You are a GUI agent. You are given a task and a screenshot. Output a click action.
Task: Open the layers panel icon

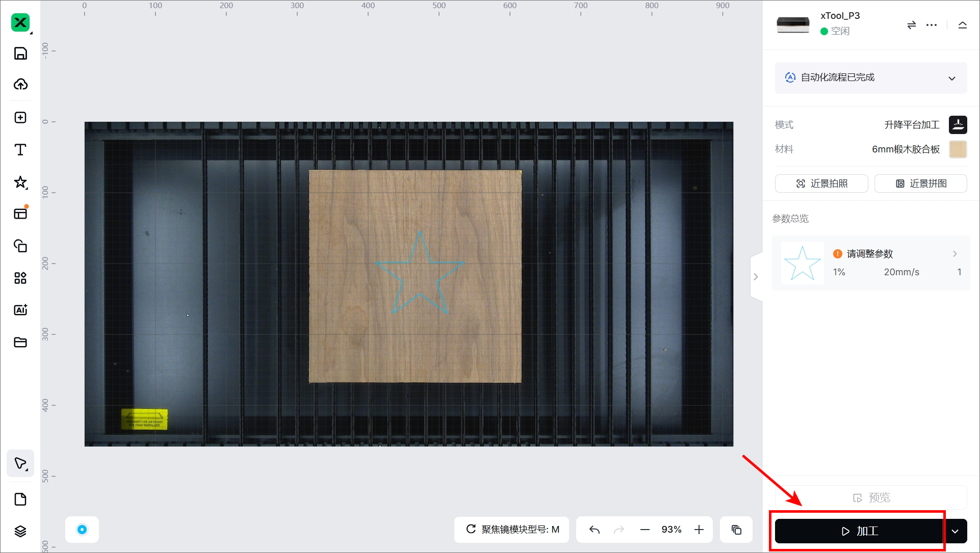click(x=20, y=531)
